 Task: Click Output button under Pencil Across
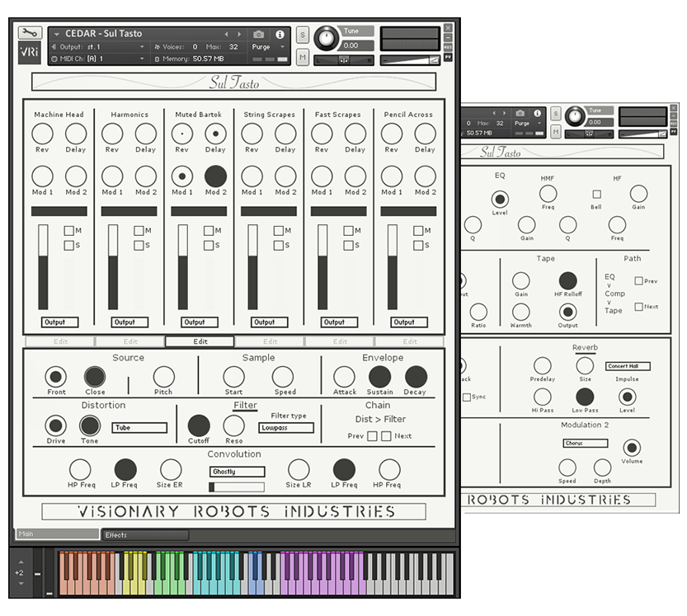pyautogui.click(x=403, y=322)
